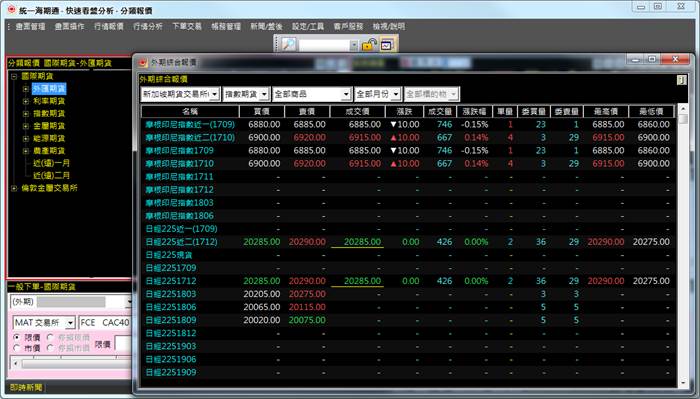Click the horizontal scrollbar in order panel

click(71, 363)
